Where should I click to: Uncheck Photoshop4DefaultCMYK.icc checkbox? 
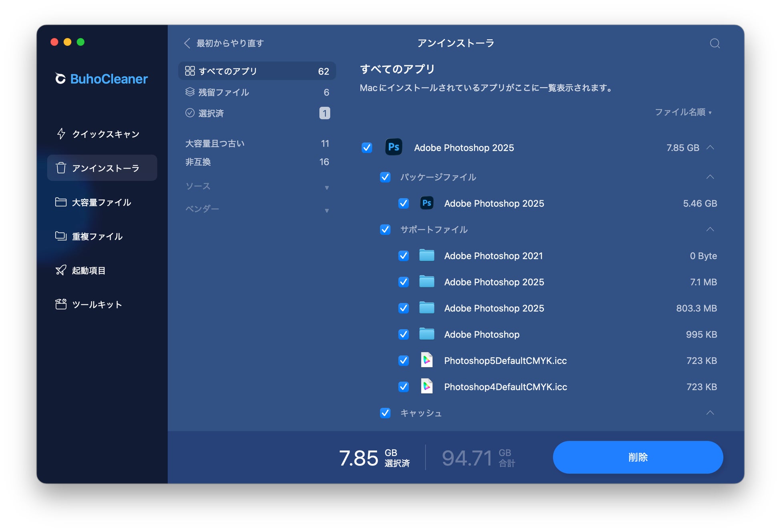tap(403, 387)
